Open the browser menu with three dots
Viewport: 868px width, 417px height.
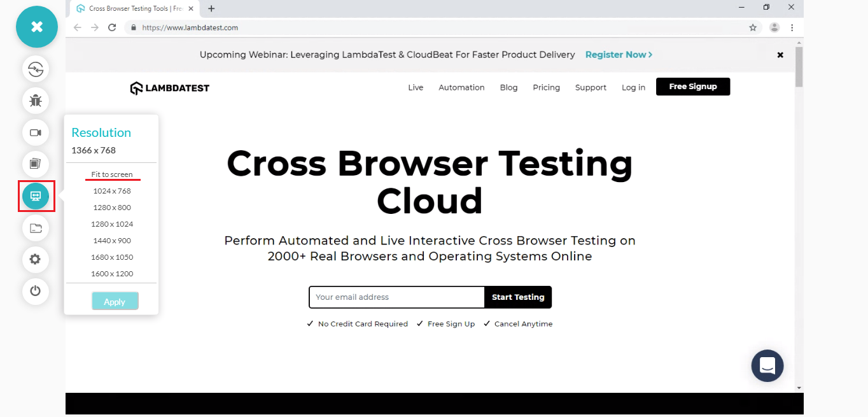tap(792, 27)
